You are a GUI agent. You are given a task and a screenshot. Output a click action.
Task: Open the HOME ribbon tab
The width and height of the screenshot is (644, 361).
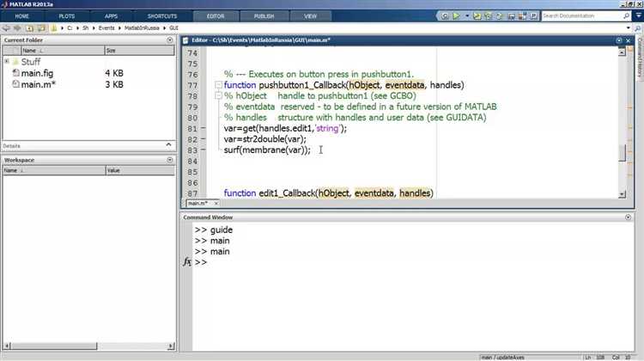click(21, 16)
